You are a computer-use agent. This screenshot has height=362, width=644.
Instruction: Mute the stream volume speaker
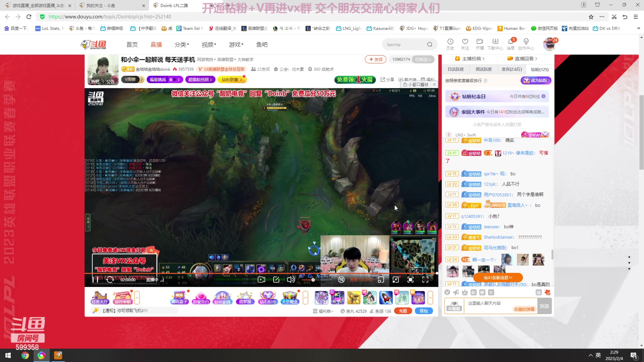[x=291, y=280]
